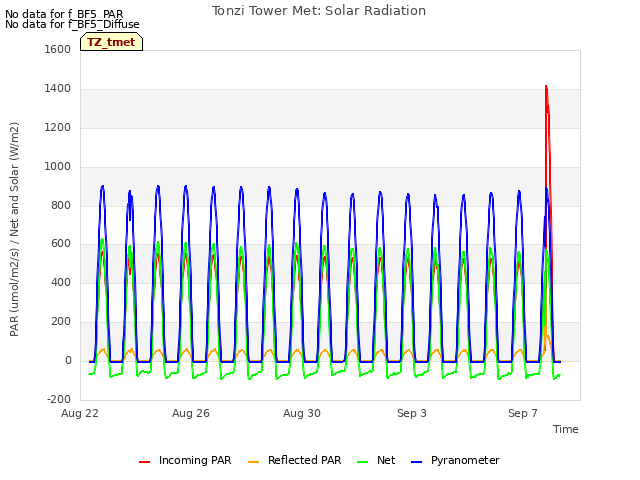The image size is (640, 480).
Task: Click the green Net legend swatch
Action: point(362,462)
